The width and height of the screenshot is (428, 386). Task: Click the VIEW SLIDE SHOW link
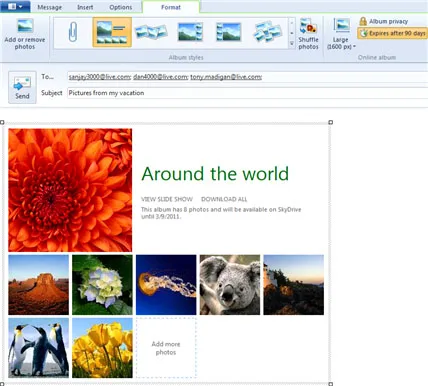pos(167,199)
